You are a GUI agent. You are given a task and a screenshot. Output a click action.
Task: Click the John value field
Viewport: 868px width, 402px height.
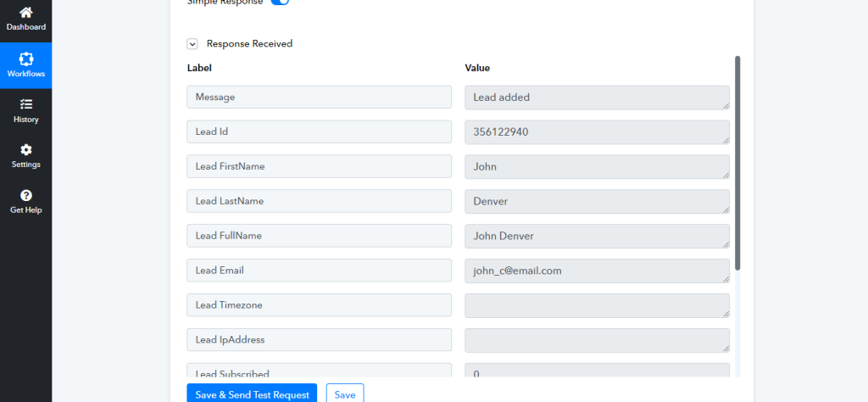point(597,167)
